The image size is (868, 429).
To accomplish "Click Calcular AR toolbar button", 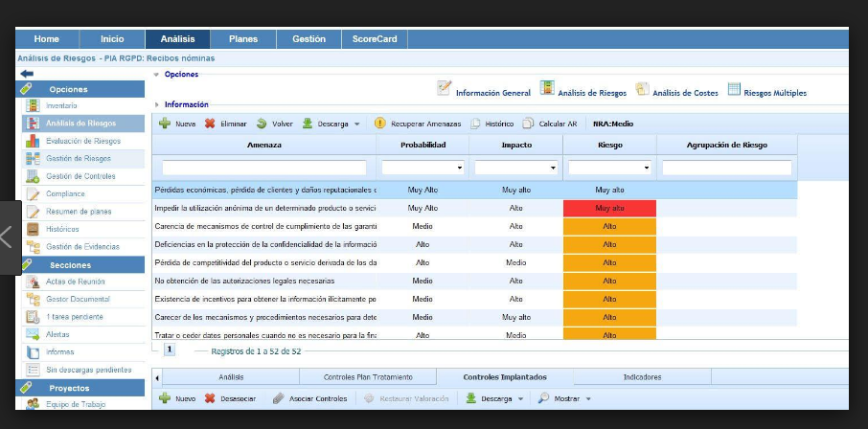I will tap(550, 124).
